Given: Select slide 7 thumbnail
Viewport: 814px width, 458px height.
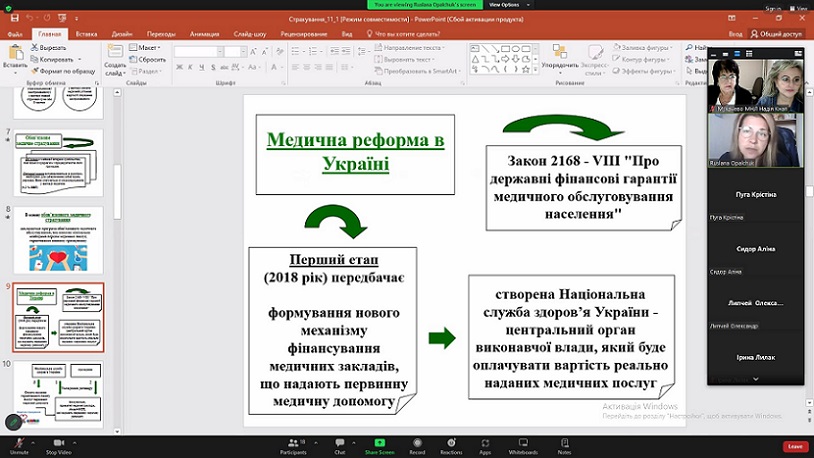Looking at the screenshot, I should tap(58, 163).
